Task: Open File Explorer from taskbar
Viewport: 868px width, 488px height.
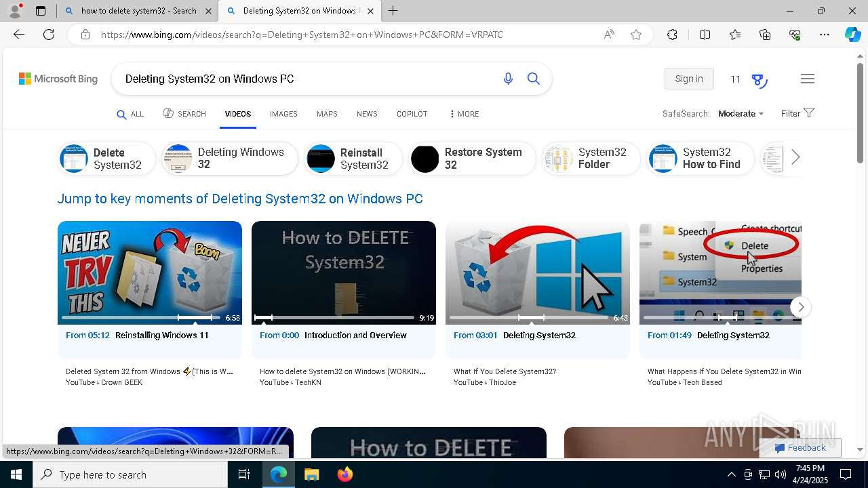Action: [x=311, y=474]
